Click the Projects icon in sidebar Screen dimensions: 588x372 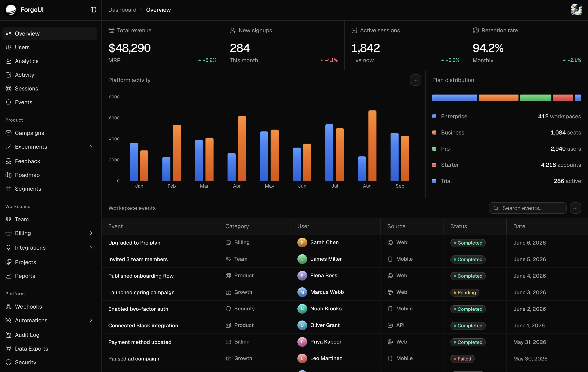pos(8,262)
